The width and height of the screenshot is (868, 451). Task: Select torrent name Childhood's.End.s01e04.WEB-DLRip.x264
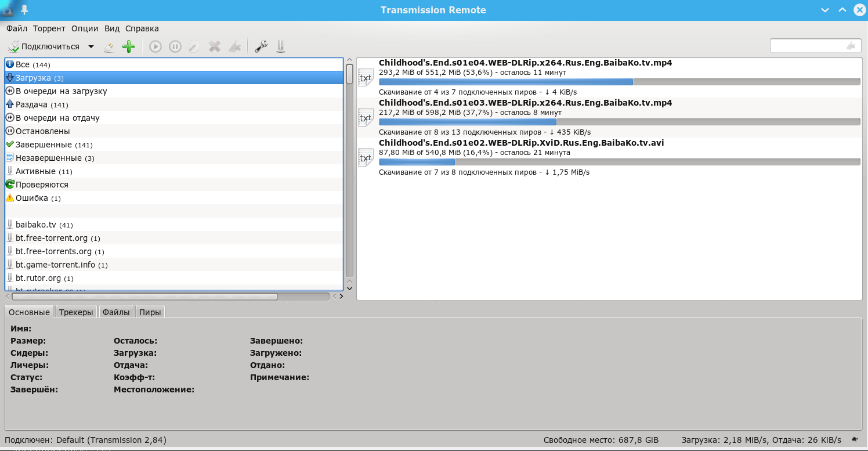point(525,63)
